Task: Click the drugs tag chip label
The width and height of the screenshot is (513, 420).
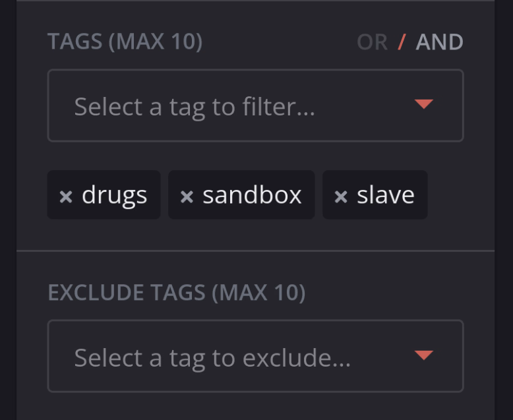Action: [114, 195]
